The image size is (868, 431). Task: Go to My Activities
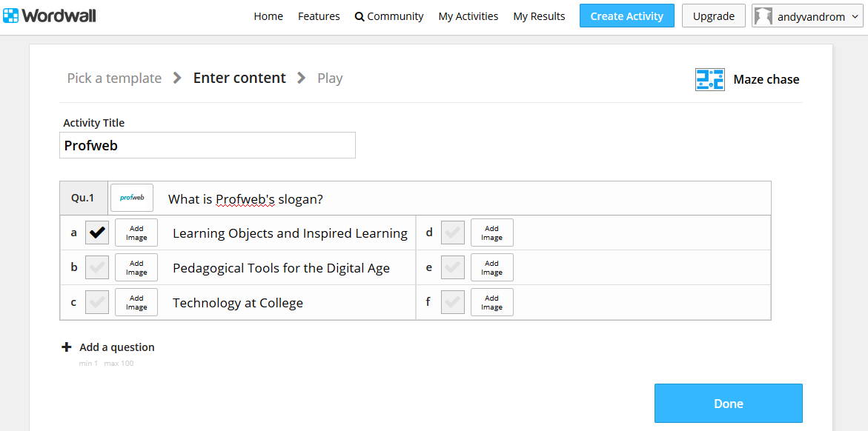tap(468, 16)
